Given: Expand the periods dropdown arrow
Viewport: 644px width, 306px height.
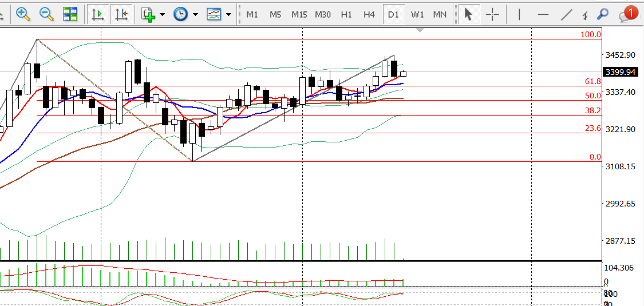Looking at the screenshot, I should [196, 15].
